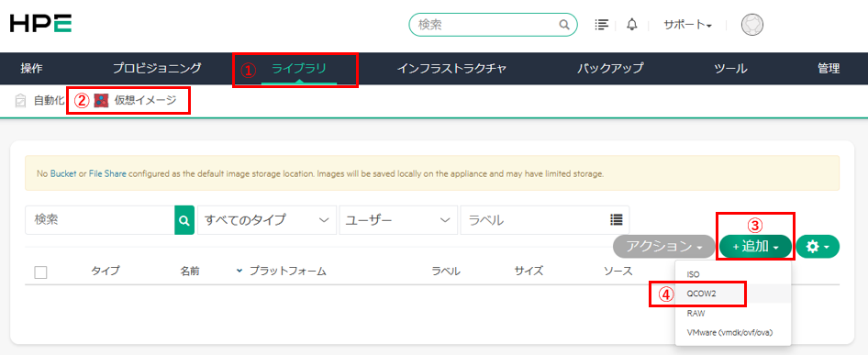
Task: Click the sort arrow beside 名前
Action: (239, 272)
